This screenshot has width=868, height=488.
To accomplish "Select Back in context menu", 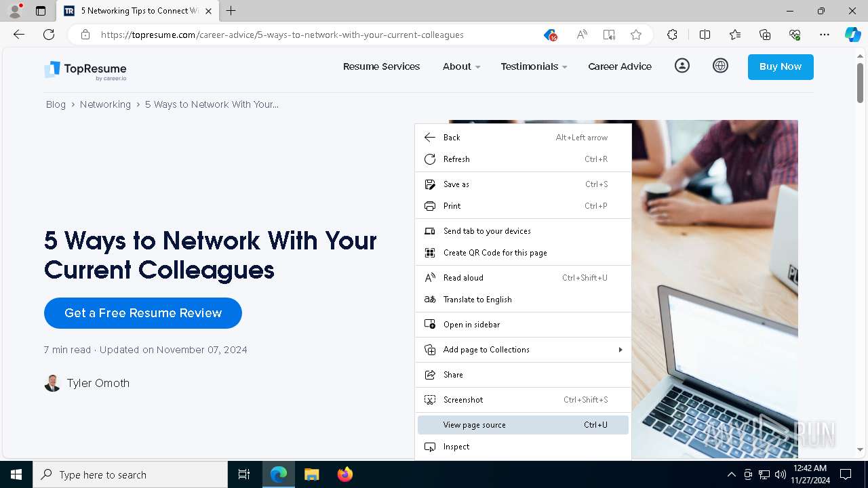I will 523,138.
